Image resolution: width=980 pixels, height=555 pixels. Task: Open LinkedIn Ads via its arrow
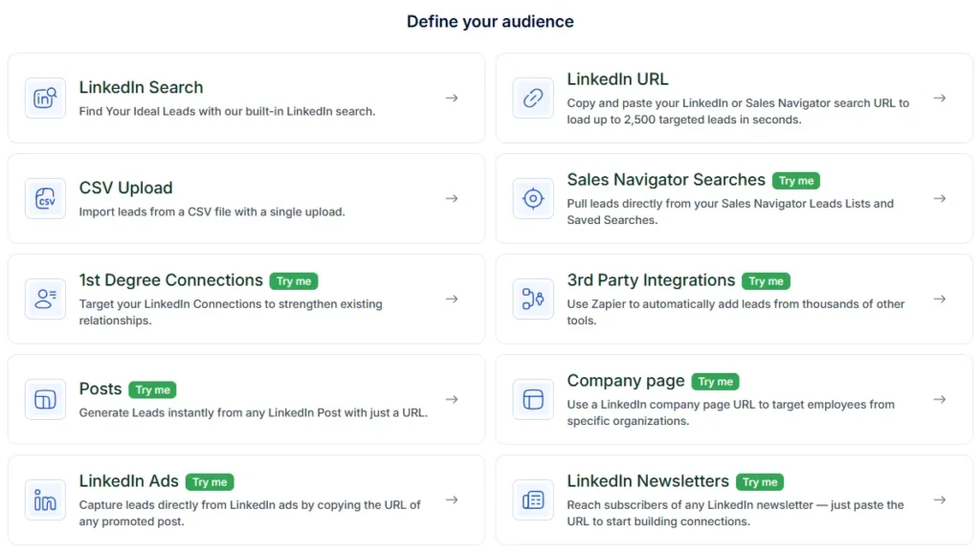click(x=452, y=500)
